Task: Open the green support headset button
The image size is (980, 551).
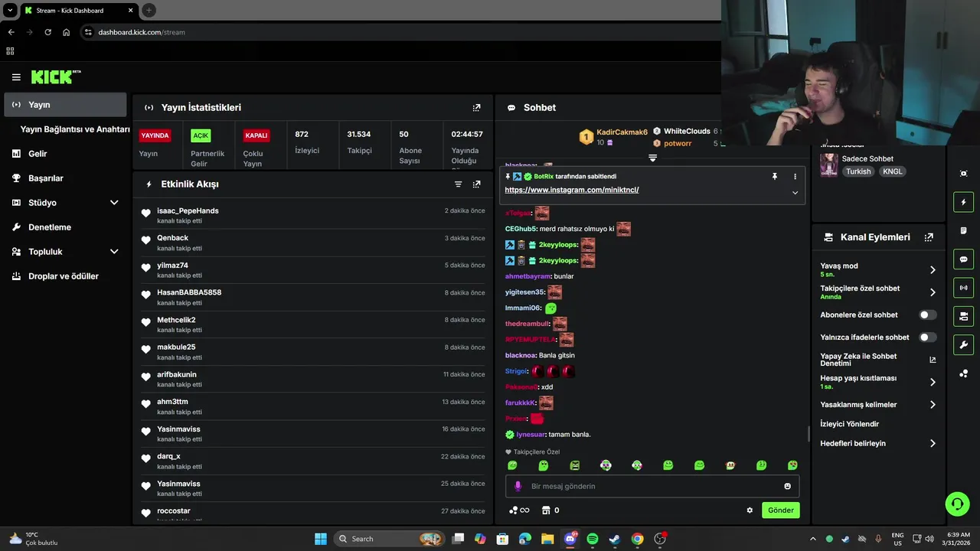Action: tap(957, 504)
